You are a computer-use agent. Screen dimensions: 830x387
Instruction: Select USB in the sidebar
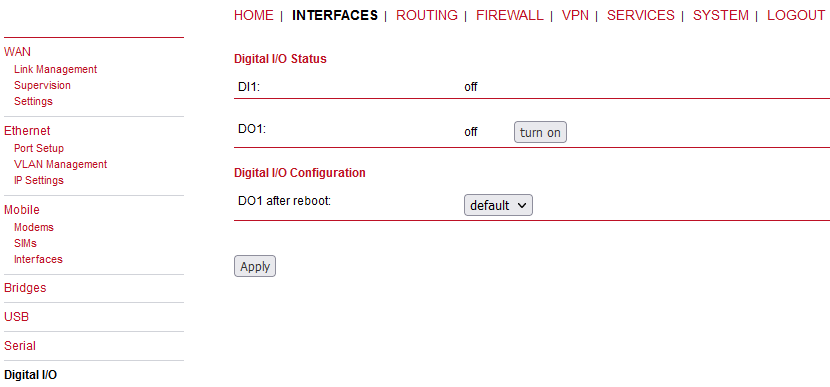point(16,317)
